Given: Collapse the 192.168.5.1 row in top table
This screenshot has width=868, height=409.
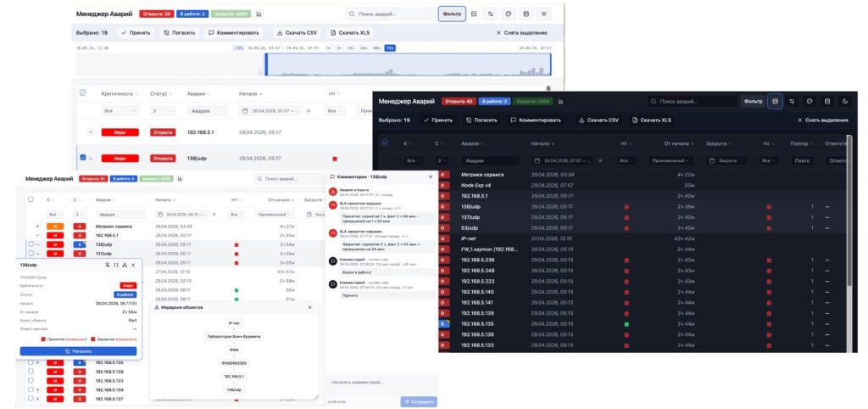Looking at the screenshot, I should [91, 132].
